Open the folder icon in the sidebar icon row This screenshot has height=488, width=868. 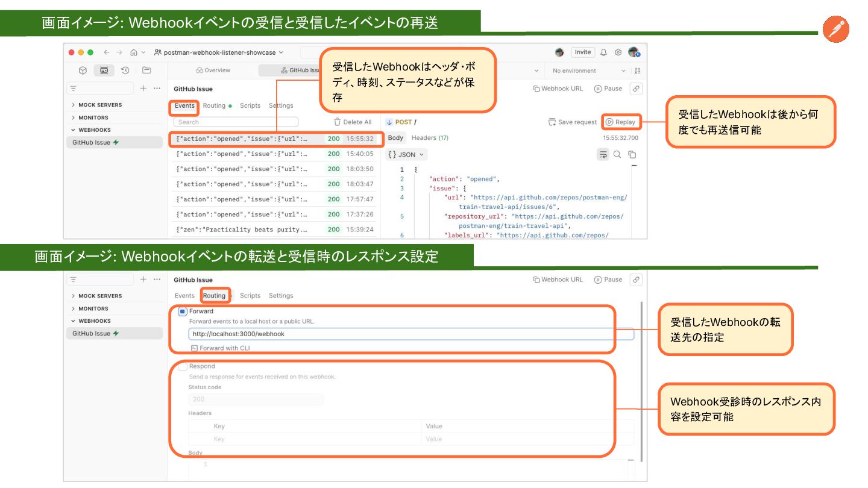[146, 70]
